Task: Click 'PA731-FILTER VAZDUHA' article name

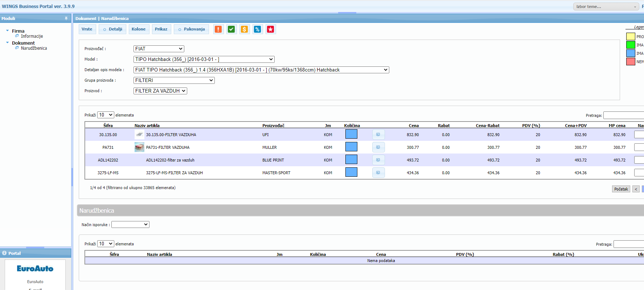Action: pyautogui.click(x=168, y=147)
